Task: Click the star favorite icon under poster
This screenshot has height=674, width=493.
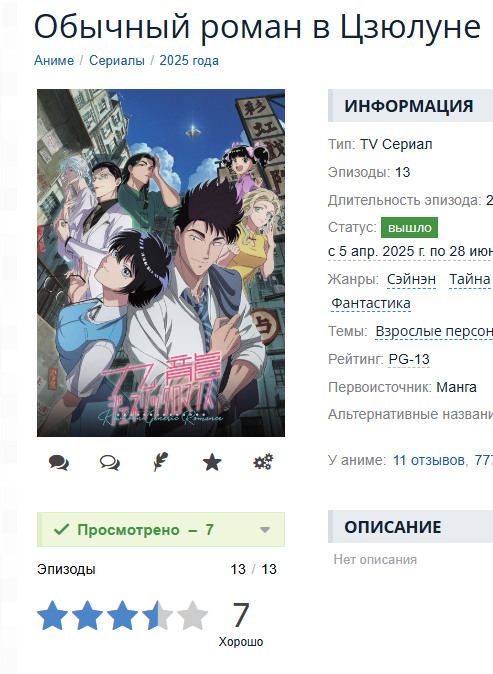Action: click(212, 463)
